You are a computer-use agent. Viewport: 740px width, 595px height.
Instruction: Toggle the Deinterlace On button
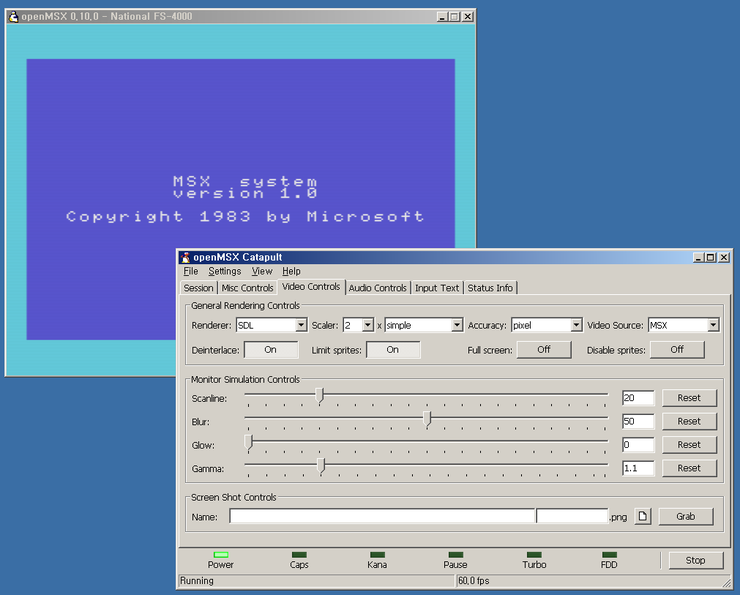271,350
